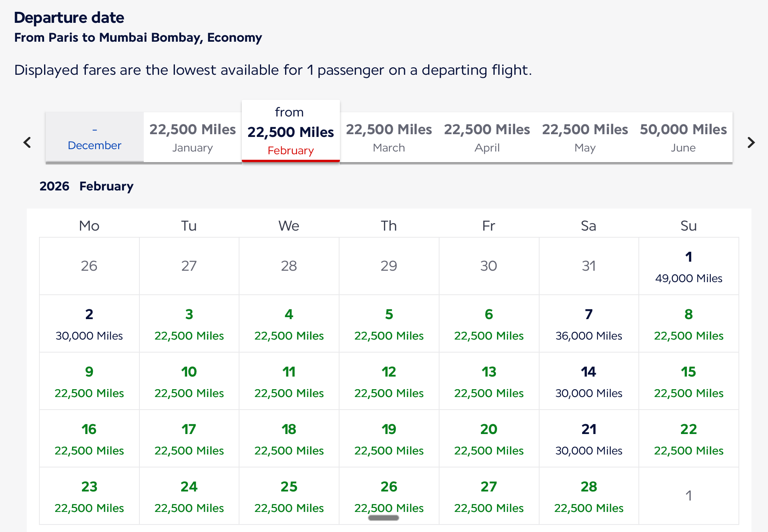Select February 14 departure date
Image resolution: width=768 pixels, height=532 pixels.
588,381
